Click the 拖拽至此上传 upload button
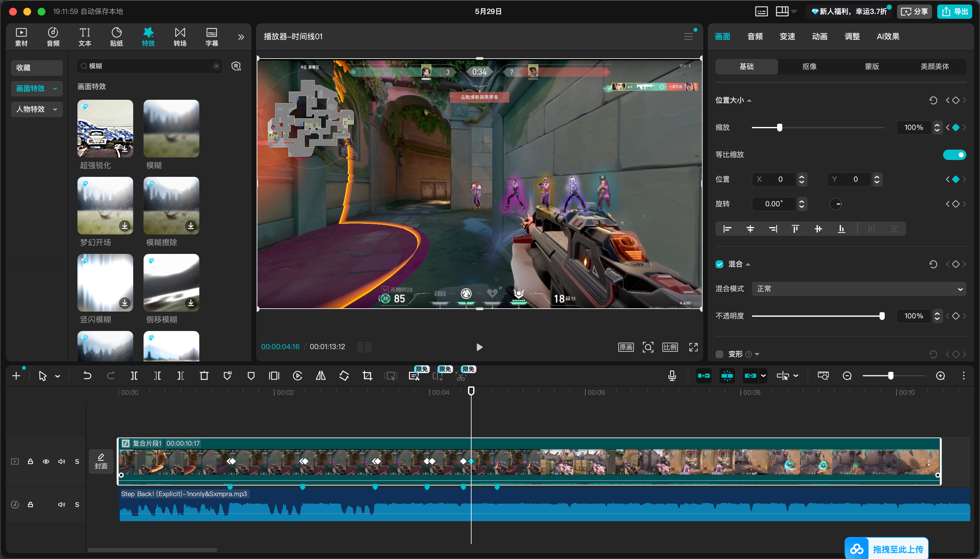 887,549
